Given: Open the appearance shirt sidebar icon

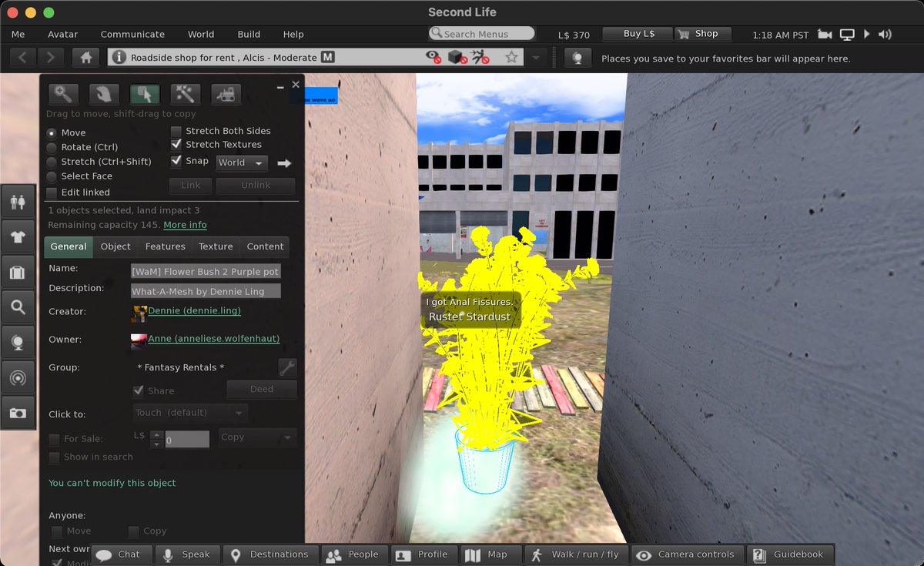Looking at the screenshot, I should click(x=18, y=238).
